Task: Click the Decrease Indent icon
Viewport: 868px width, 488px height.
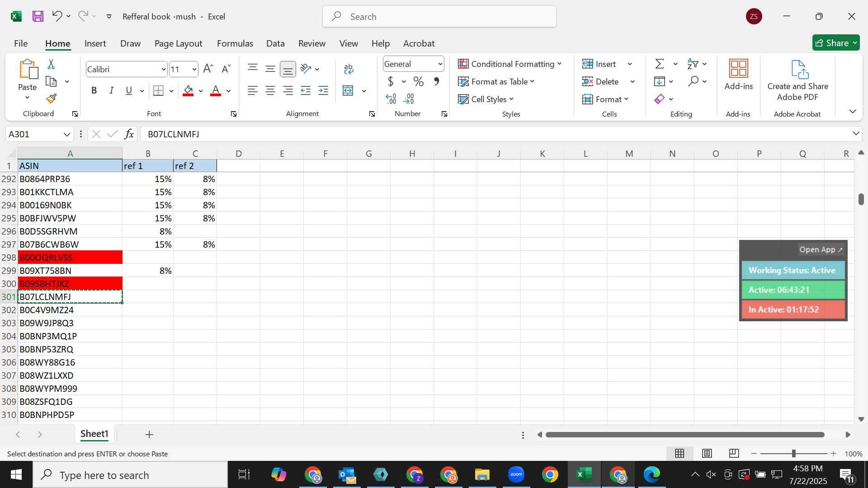Action: coord(306,91)
